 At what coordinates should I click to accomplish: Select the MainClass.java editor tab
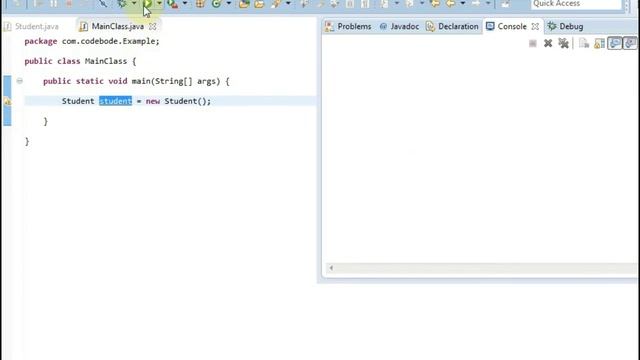(x=118, y=27)
